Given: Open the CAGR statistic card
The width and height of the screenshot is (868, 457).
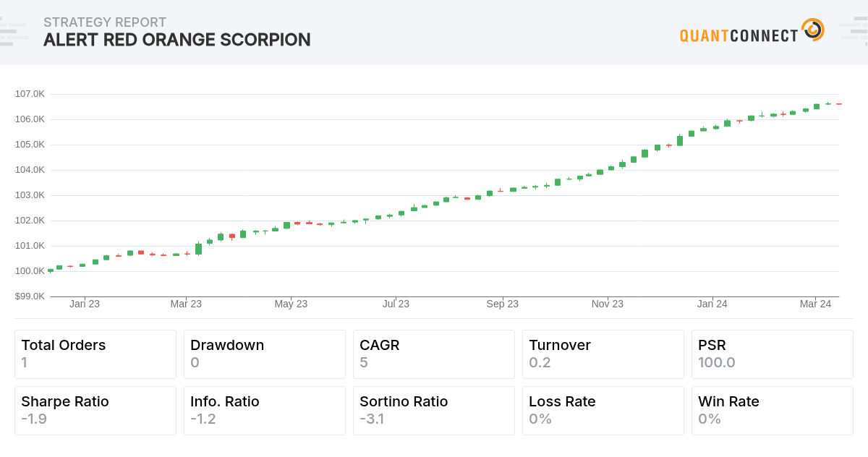Looking at the screenshot, I should click(434, 354).
